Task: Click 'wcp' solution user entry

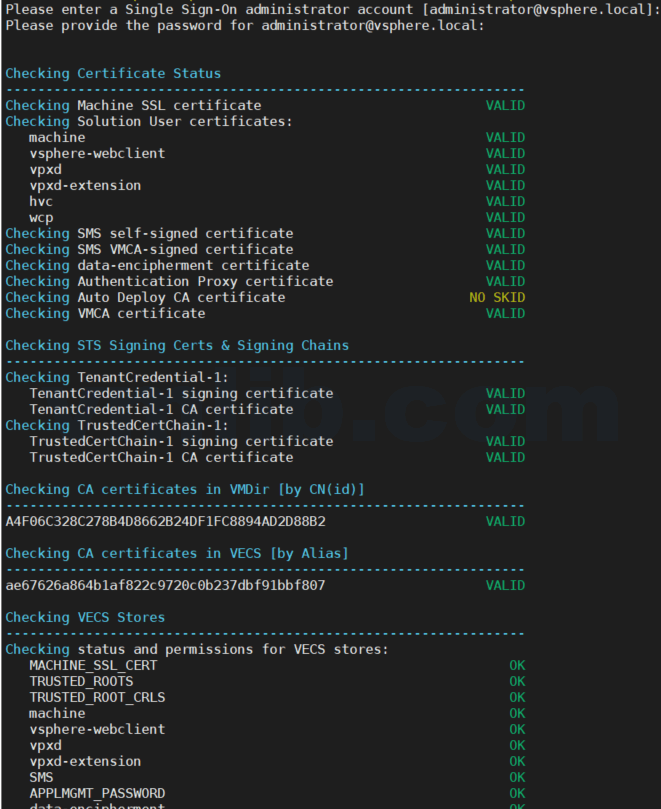Action: coord(41,217)
